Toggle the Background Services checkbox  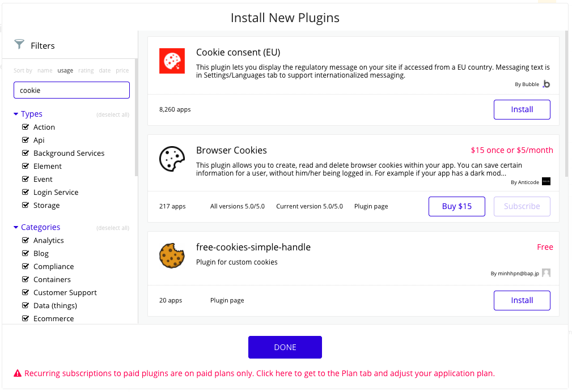pyautogui.click(x=25, y=153)
